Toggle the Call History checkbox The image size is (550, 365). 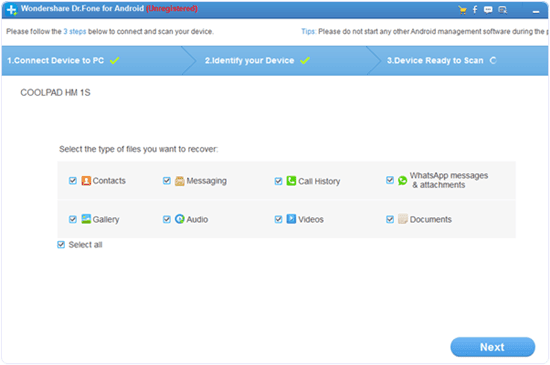pos(278,181)
